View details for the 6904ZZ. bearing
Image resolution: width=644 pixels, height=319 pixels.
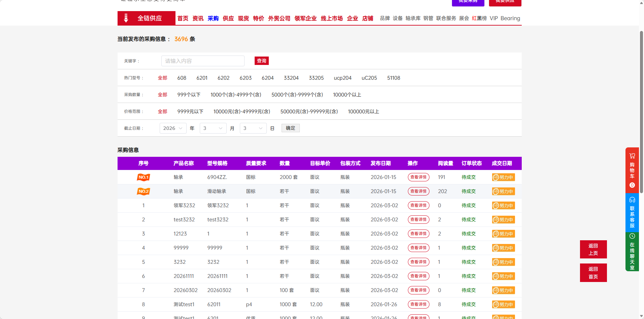click(418, 177)
